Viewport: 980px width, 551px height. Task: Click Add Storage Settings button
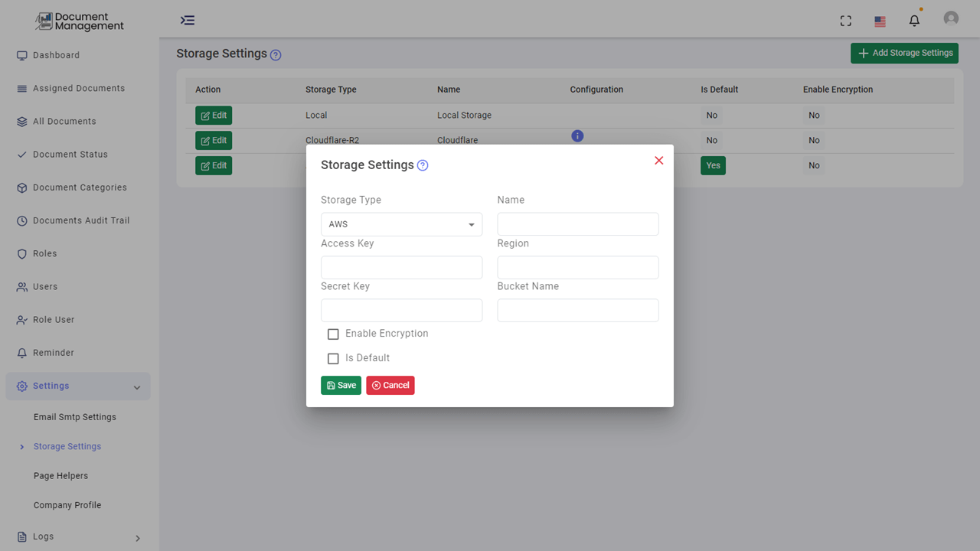[x=904, y=53]
